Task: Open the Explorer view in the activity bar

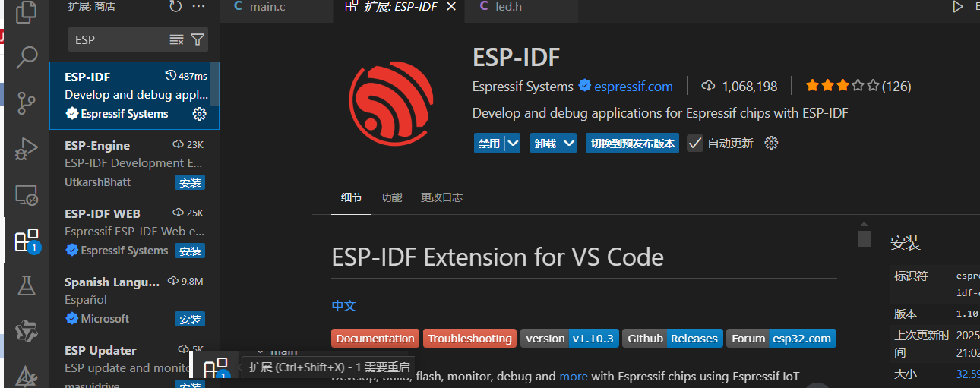Action: (x=27, y=11)
